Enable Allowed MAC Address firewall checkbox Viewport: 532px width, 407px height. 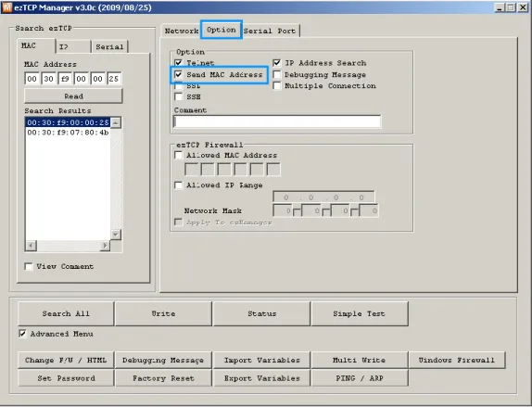click(x=178, y=156)
